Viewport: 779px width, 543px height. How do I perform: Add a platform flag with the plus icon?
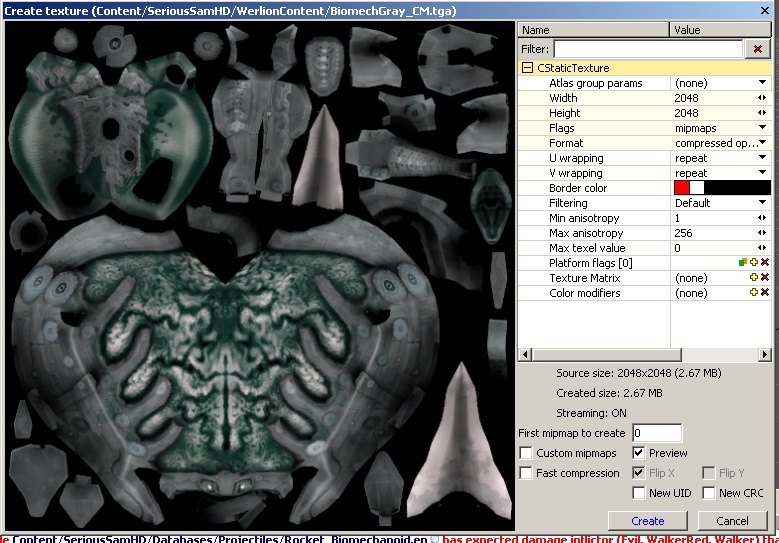pos(754,262)
